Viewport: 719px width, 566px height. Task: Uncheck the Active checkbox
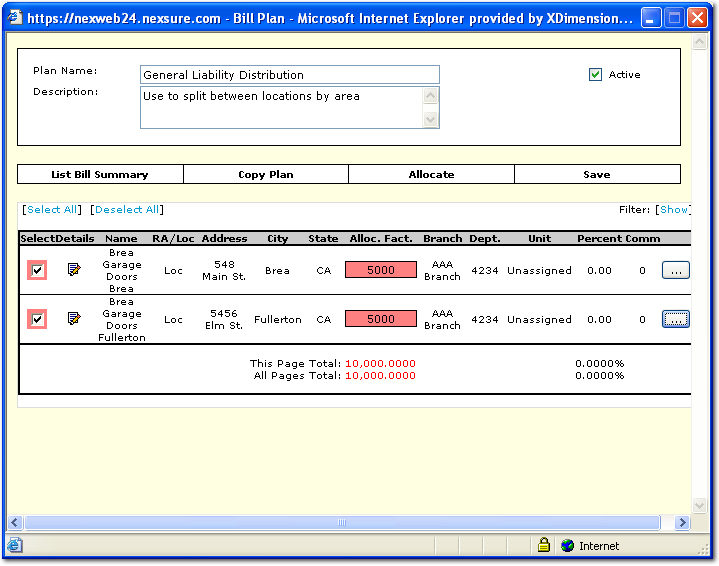595,74
